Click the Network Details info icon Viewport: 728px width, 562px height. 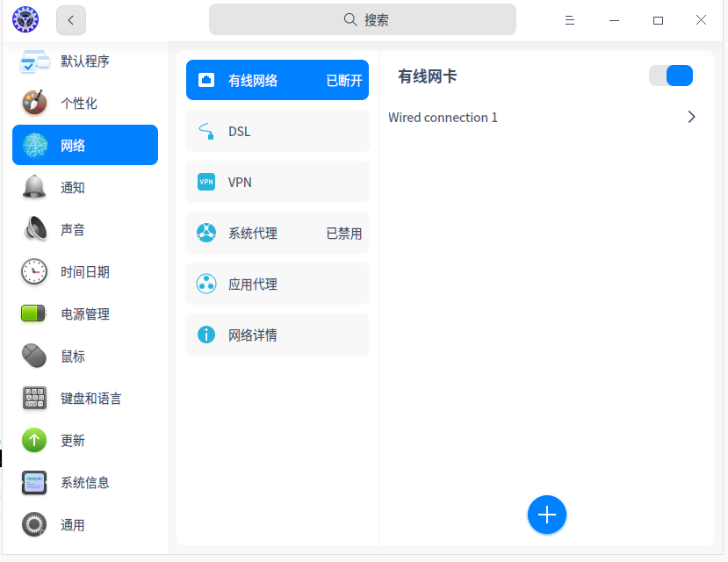(206, 335)
